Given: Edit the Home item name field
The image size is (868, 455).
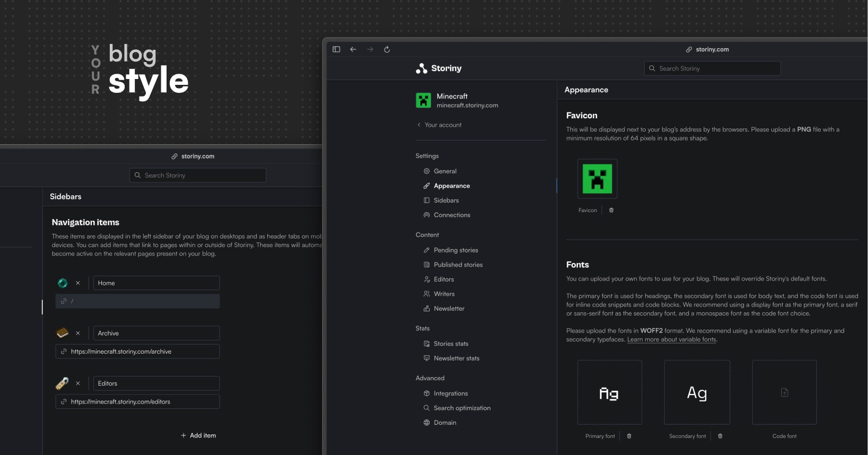Looking at the screenshot, I should (x=157, y=283).
